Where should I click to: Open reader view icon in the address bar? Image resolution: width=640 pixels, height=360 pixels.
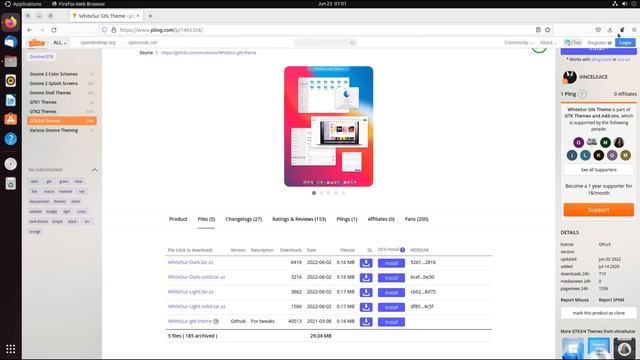click(538, 30)
